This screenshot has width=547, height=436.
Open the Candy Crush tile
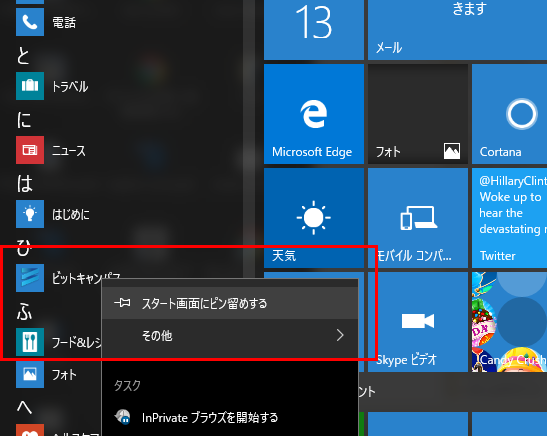(x=509, y=322)
